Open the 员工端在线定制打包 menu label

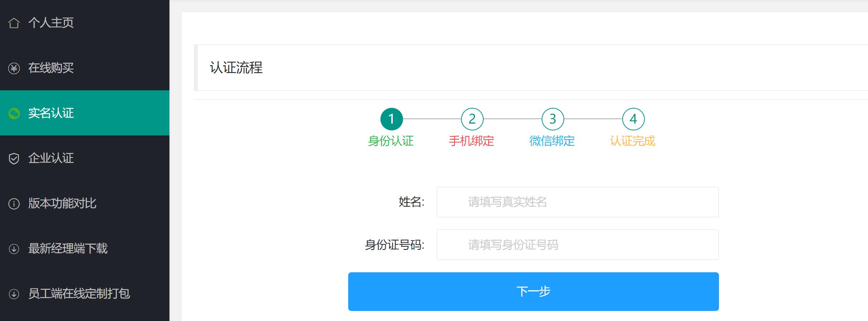click(79, 294)
